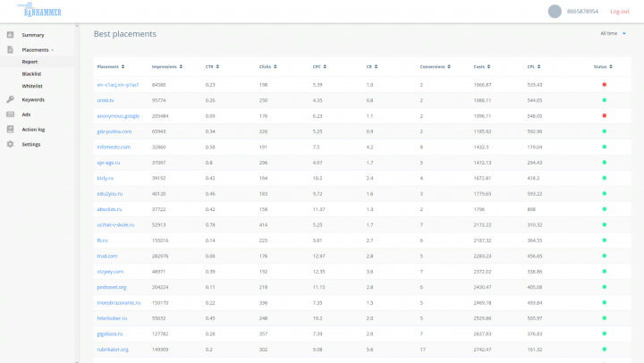Image resolution: width=644 pixels, height=363 pixels.
Task: Open gigabaza.ru placement link
Action: (110, 333)
